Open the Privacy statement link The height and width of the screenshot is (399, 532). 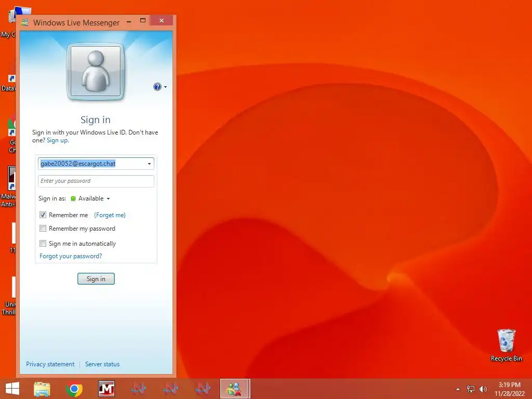(x=50, y=364)
